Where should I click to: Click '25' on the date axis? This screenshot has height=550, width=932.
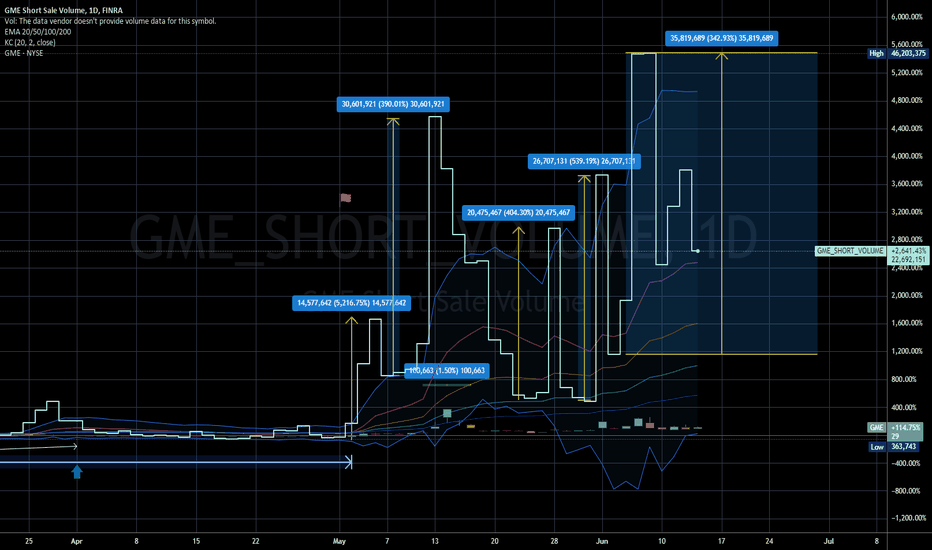(29, 542)
